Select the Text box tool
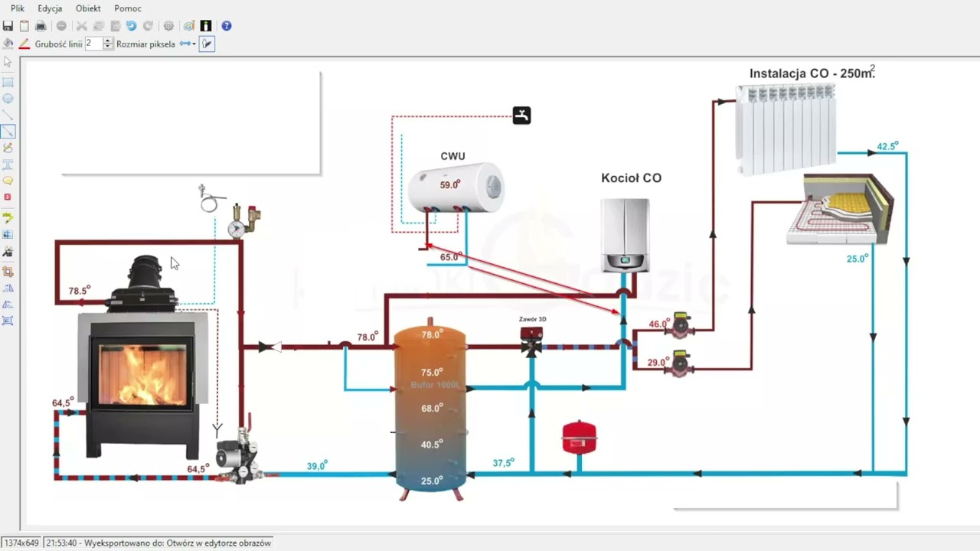This screenshot has height=551, width=980. pyautogui.click(x=8, y=164)
